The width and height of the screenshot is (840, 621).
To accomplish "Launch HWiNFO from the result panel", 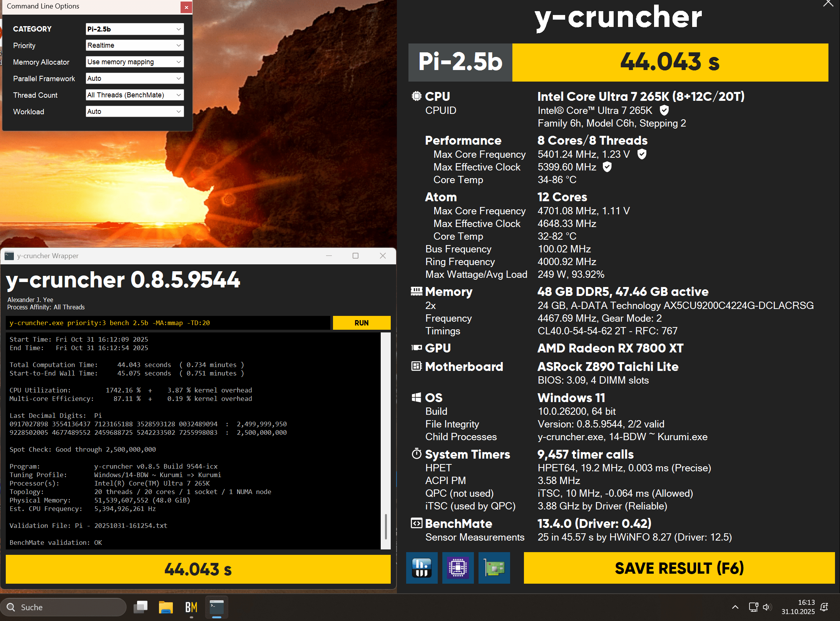I will 422,568.
